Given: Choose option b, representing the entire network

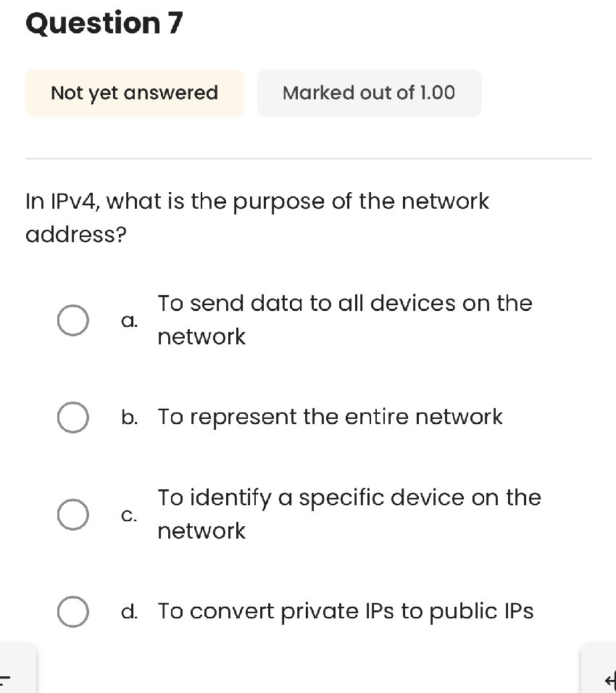Looking at the screenshot, I should [72, 417].
